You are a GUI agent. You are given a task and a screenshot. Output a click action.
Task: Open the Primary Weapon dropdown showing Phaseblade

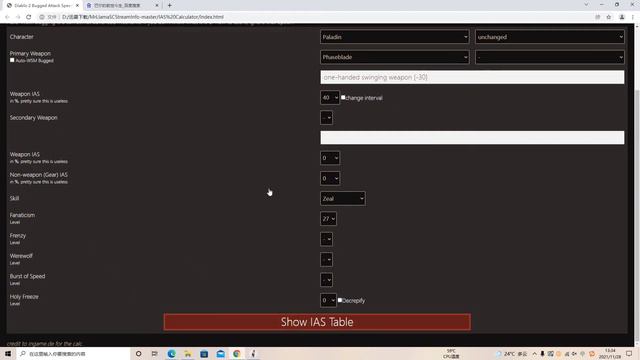[x=395, y=57]
